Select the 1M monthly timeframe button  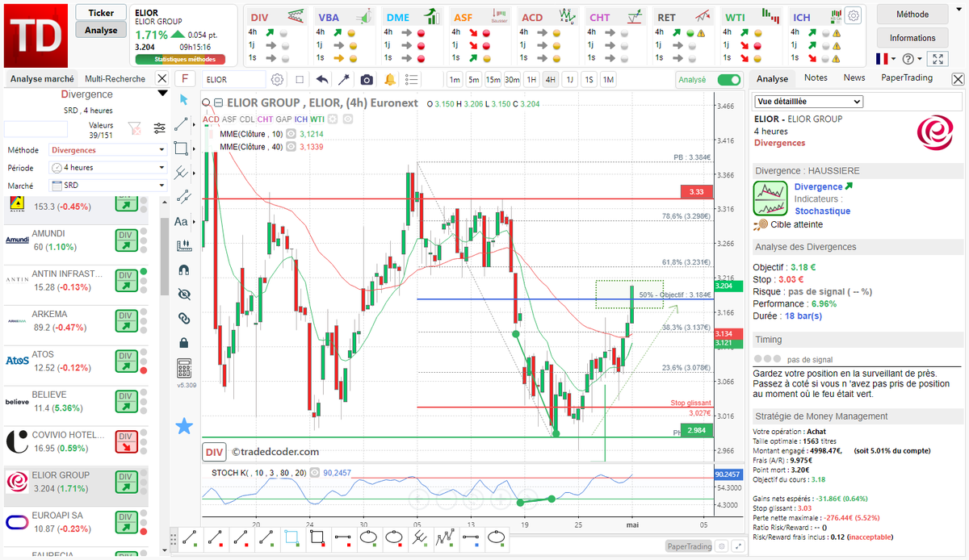[608, 79]
